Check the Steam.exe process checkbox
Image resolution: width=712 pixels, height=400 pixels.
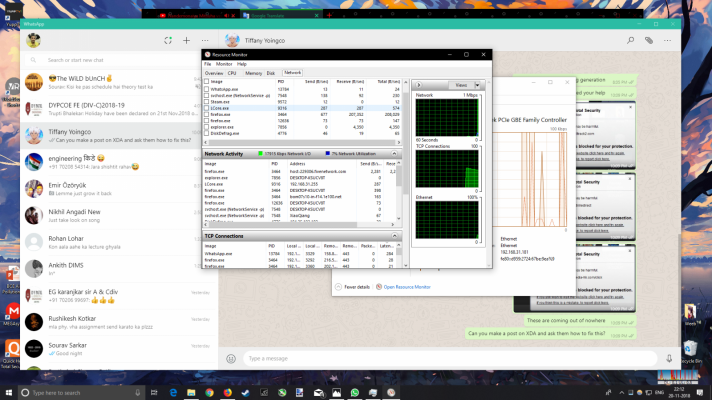tap(207, 102)
